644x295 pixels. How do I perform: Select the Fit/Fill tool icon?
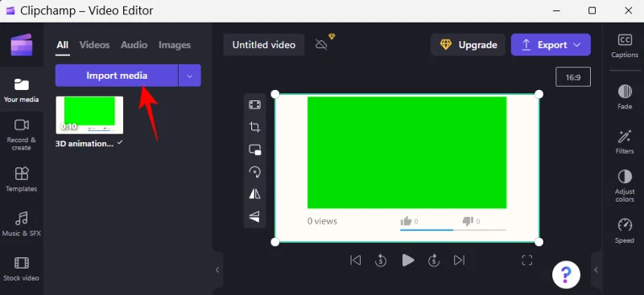coord(254,104)
